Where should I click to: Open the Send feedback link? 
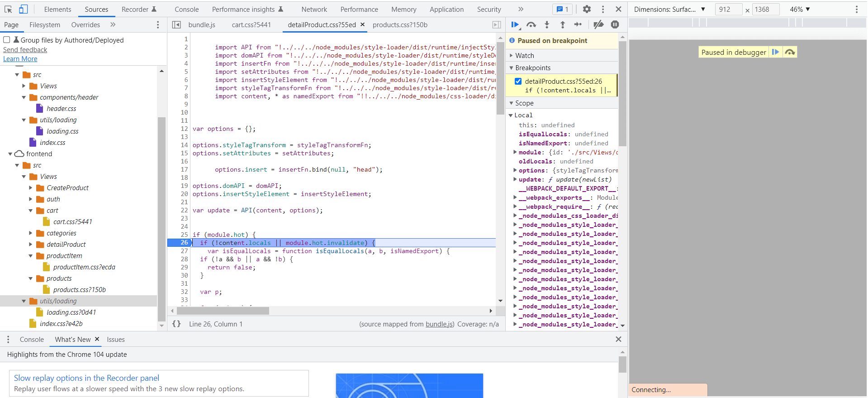[25, 50]
